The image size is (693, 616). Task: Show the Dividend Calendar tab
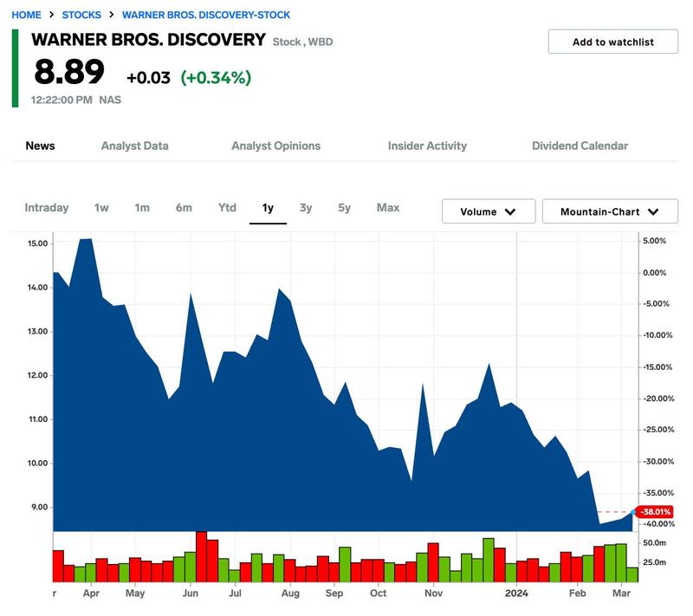(x=580, y=146)
